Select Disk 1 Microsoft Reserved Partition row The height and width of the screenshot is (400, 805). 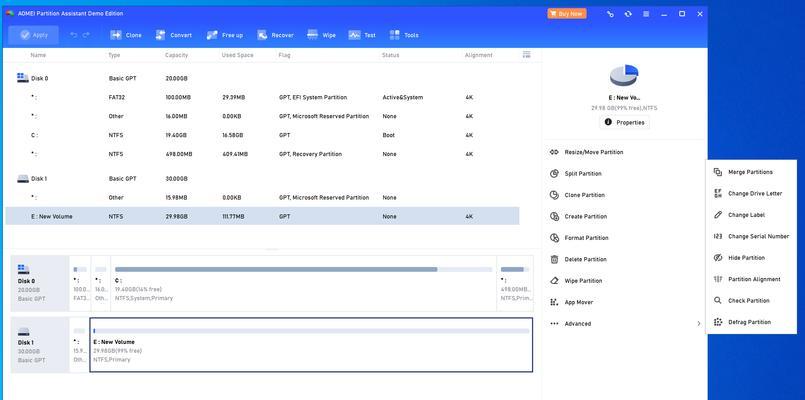262,198
